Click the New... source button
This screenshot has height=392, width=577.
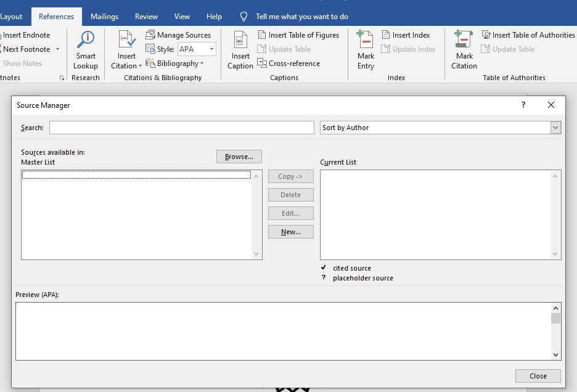pyautogui.click(x=290, y=232)
